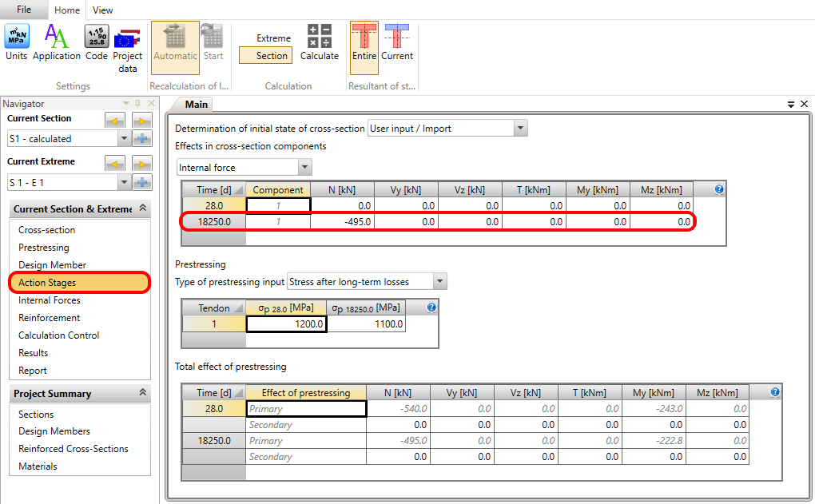Click help icon beside internal forces table
This screenshot has height=504, width=815.
(x=719, y=189)
